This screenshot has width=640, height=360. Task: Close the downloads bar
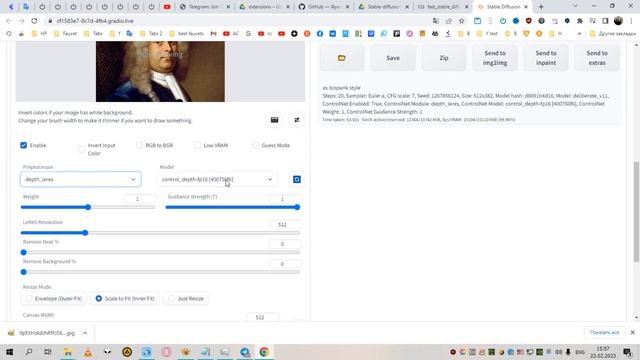click(x=633, y=332)
